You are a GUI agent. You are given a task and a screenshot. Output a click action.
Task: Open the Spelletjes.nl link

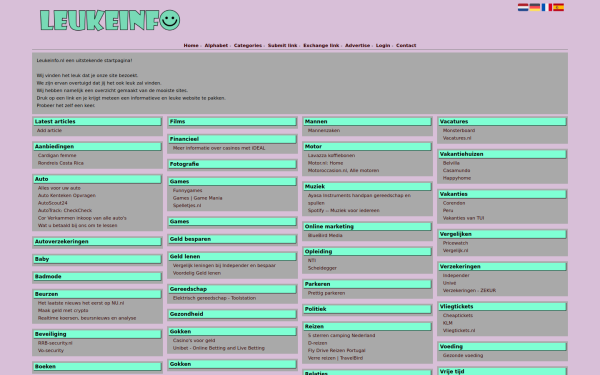(187, 205)
